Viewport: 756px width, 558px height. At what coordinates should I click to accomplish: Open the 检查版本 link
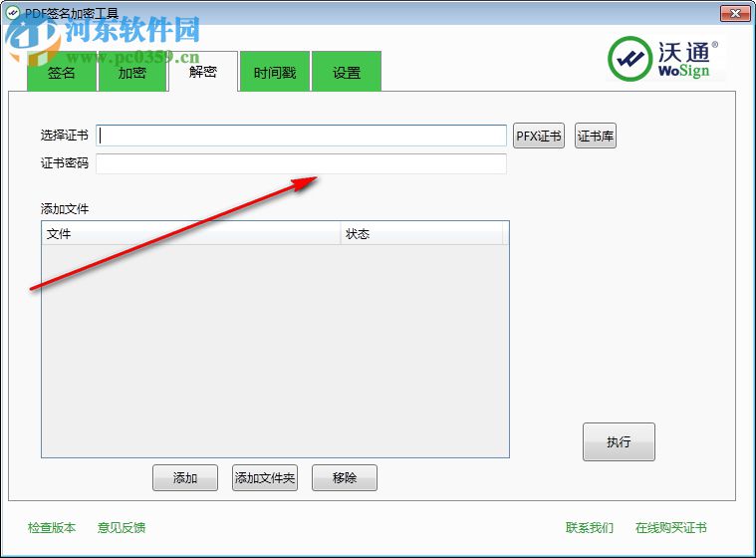click(x=52, y=528)
